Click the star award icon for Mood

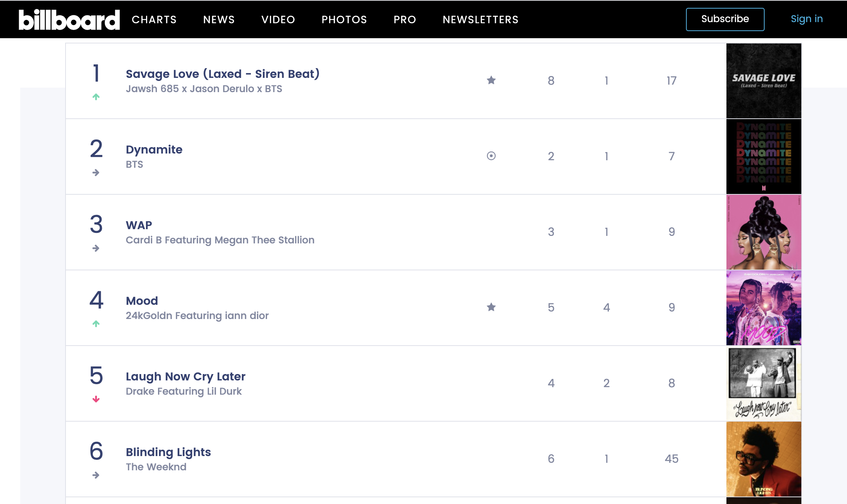pos(491,307)
